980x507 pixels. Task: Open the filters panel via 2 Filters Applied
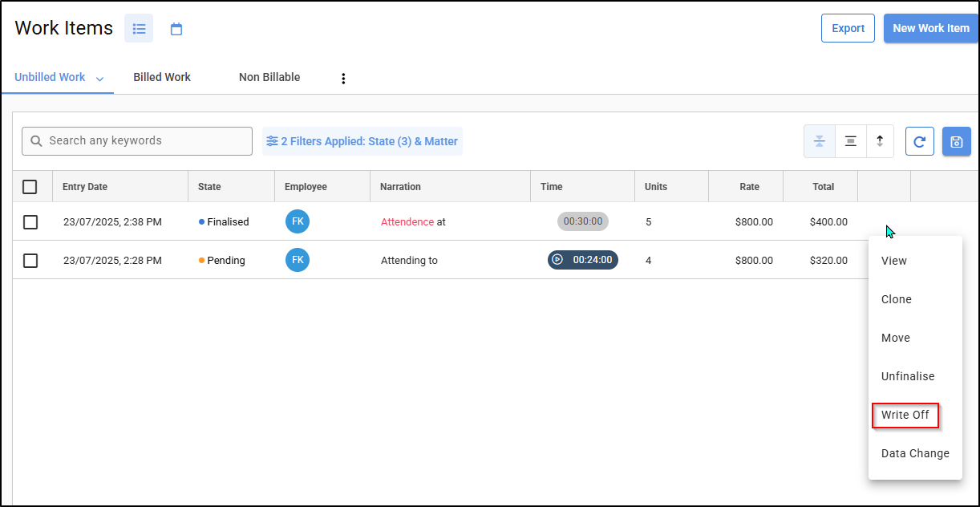pyautogui.click(x=362, y=141)
